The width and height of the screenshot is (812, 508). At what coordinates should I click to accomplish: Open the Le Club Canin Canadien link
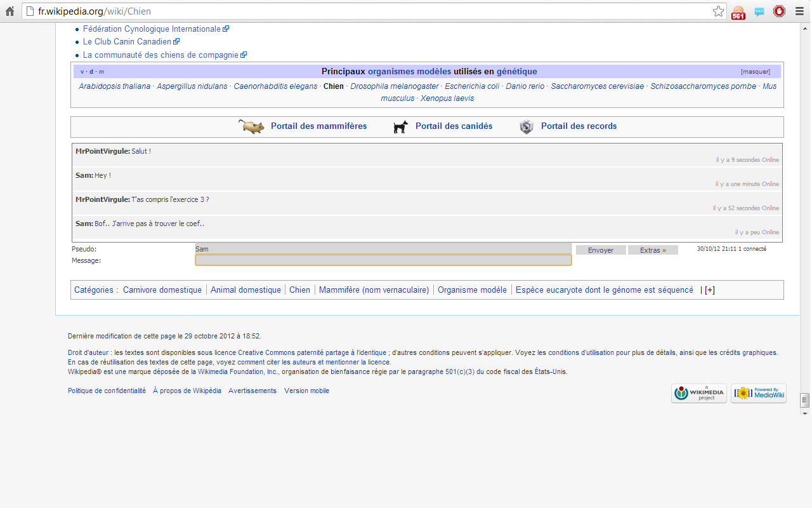click(x=127, y=41)
